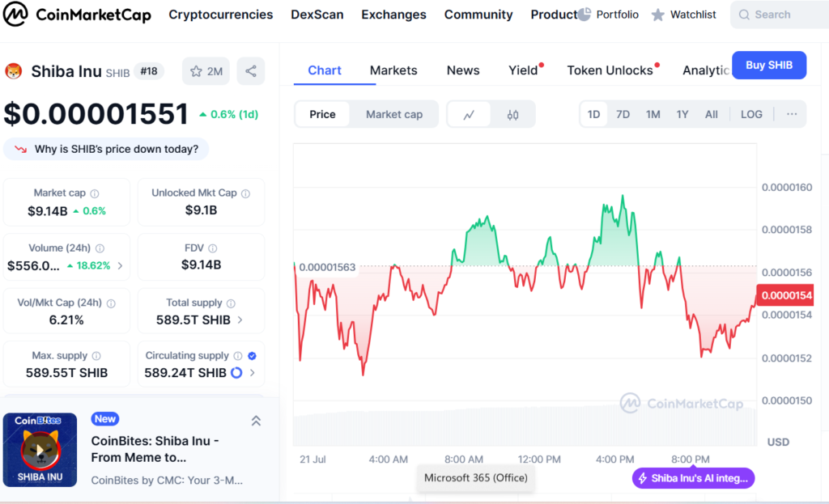The height and width of the screenshot is (504, 829).
Task: Switch to the Markets tab
Action: pos(393,70)
